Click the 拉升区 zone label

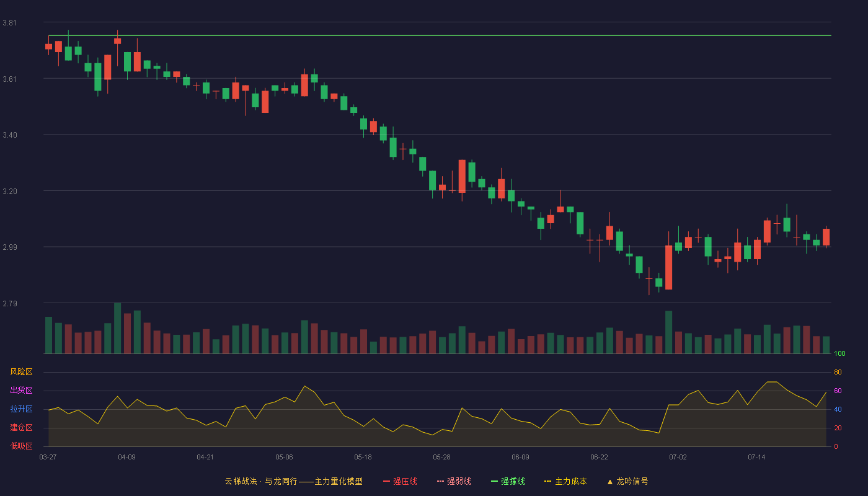(x=21, y=409)
